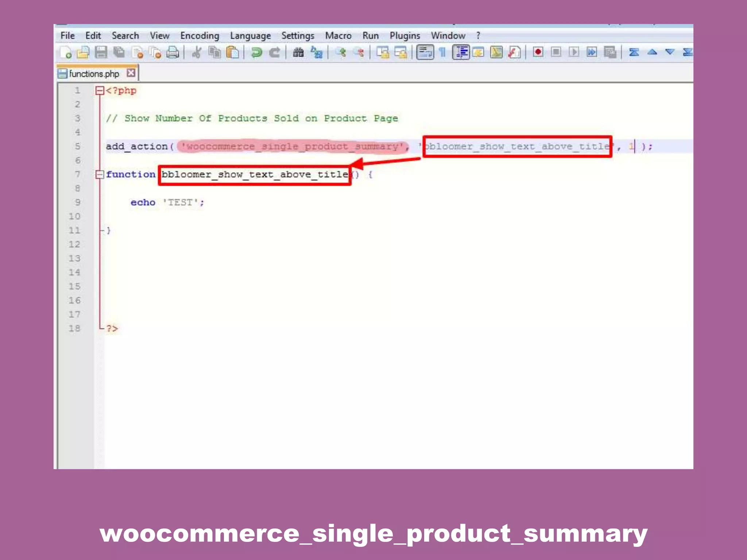Close the functions.php tab
The width and height of the screenshot is (747, 560).
131,73
